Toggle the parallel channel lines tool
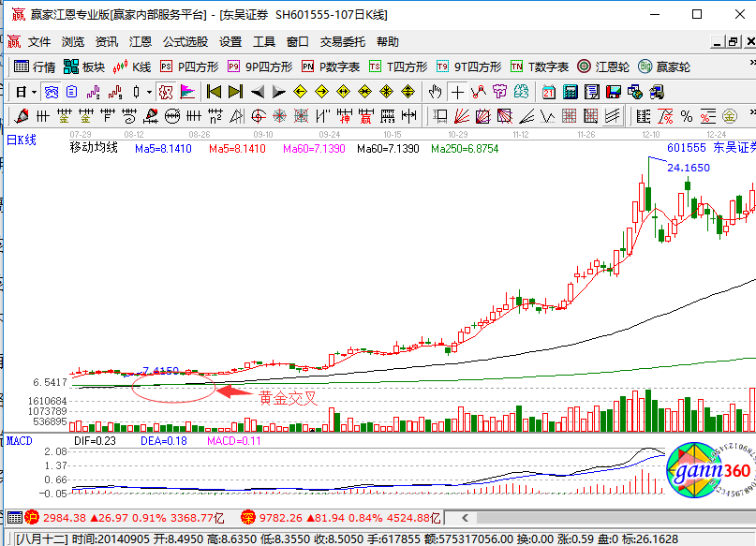 [613, 116]
